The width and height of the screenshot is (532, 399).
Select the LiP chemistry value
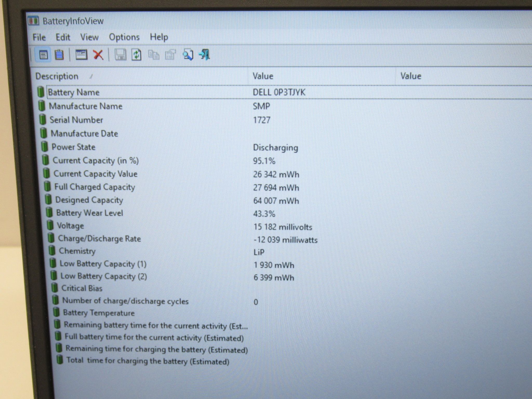coord(259,252)
